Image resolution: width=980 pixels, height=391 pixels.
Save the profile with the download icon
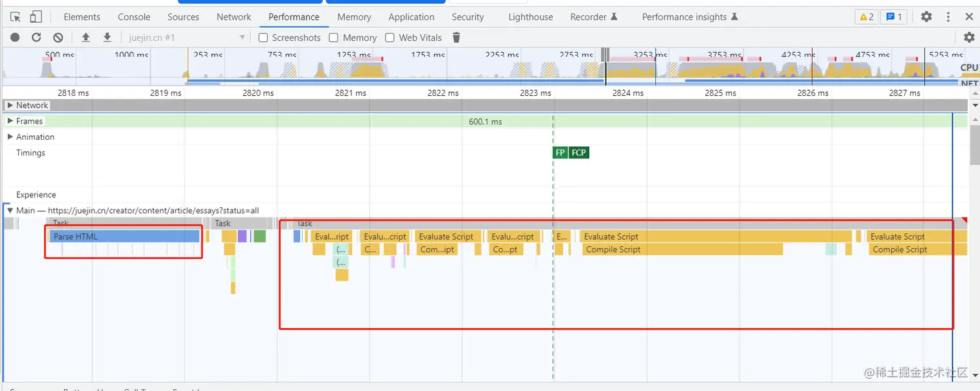point(108,38)
